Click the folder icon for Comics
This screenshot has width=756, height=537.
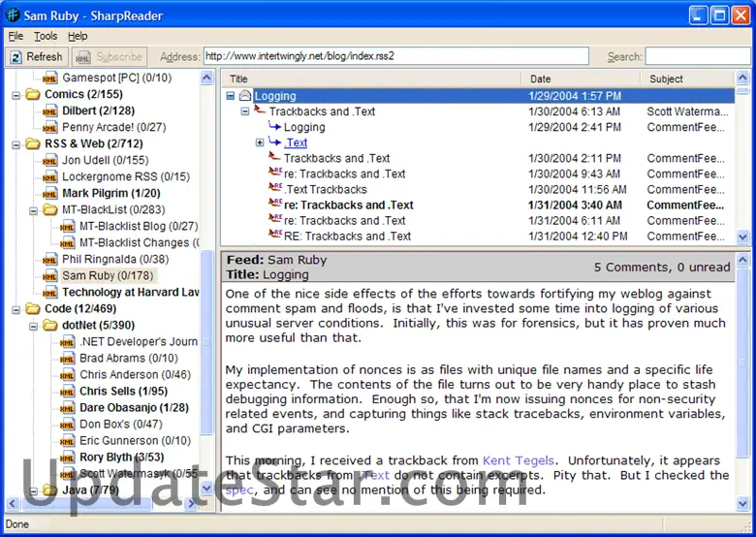[x=33, y=94]
